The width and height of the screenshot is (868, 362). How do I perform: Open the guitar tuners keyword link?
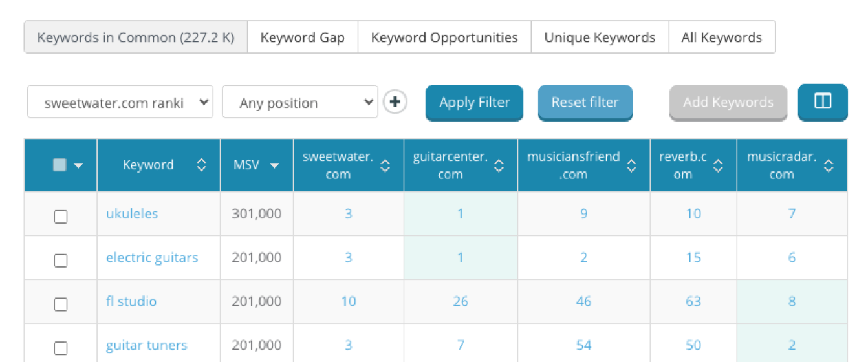click(147, 345)
